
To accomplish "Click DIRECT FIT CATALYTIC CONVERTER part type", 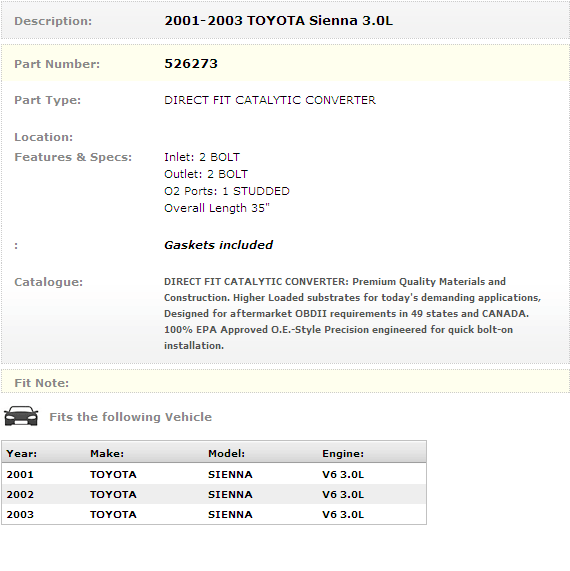I will [270, 100].
